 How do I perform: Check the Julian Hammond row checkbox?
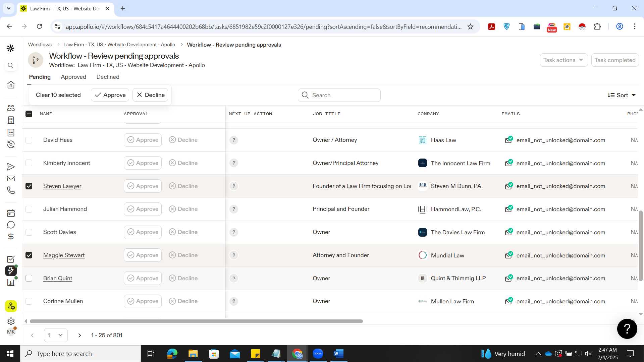(29, 209)
